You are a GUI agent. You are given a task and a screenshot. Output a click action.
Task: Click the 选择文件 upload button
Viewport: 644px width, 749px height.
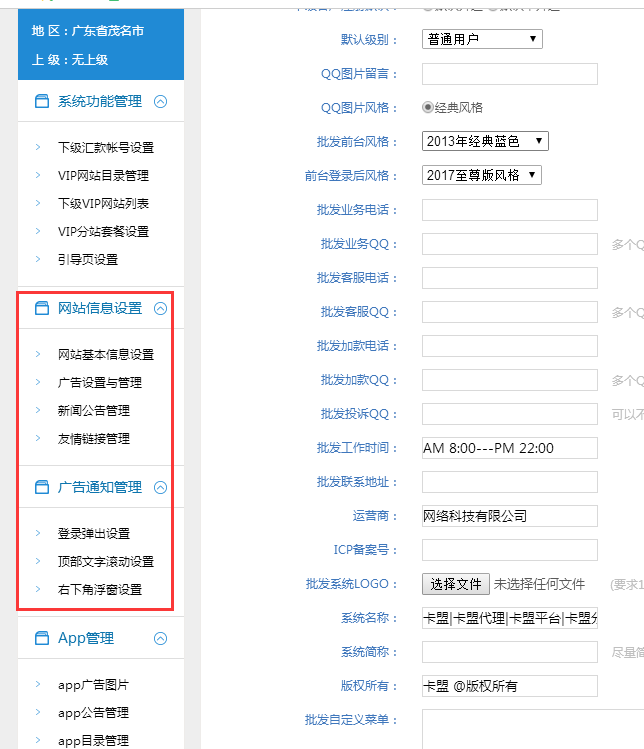(x=456, y=584)
